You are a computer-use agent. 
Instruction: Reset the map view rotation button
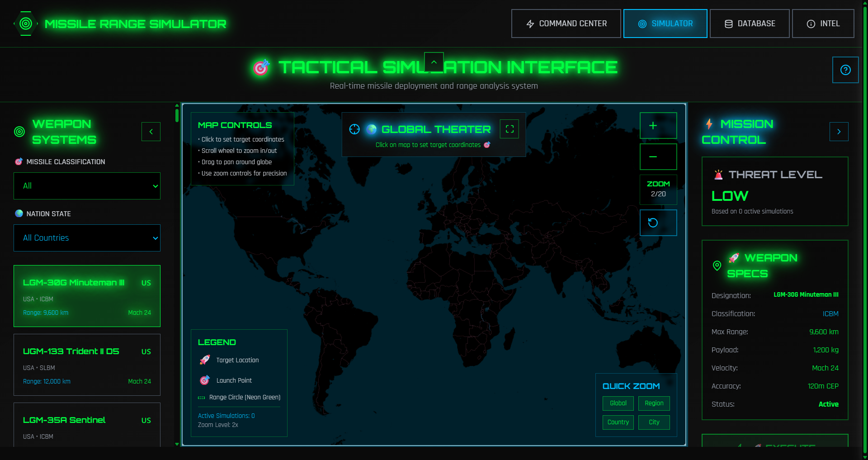pyautogui.click(x=658, y=223)
